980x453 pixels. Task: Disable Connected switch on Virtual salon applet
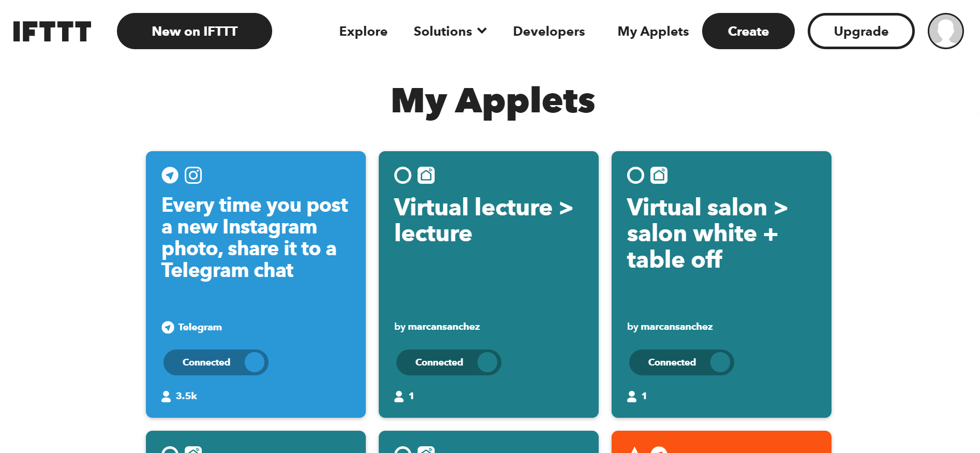(x=681, y=362)
